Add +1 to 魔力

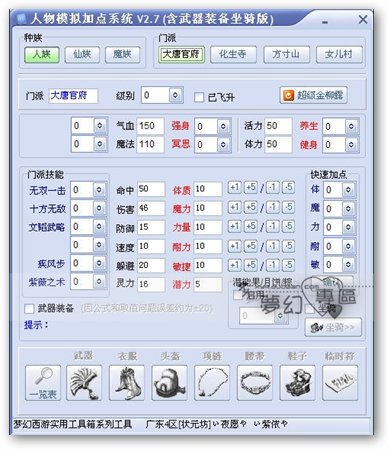235,207
